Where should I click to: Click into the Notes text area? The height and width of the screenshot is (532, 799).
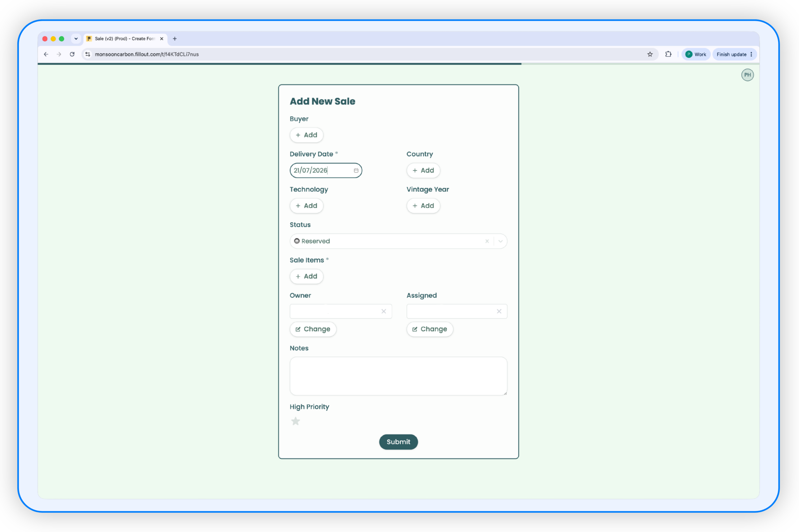pos(398,376)
